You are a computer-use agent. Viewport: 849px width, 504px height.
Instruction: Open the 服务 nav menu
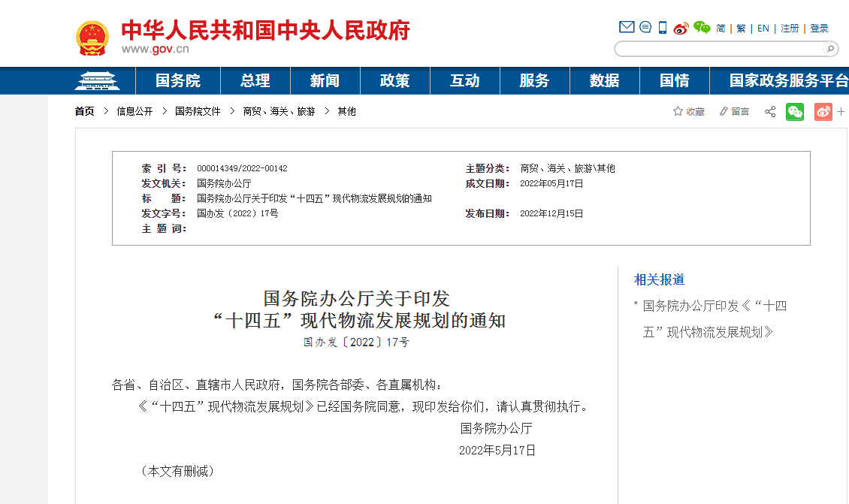pyautogui.click(x=534, y=80)
